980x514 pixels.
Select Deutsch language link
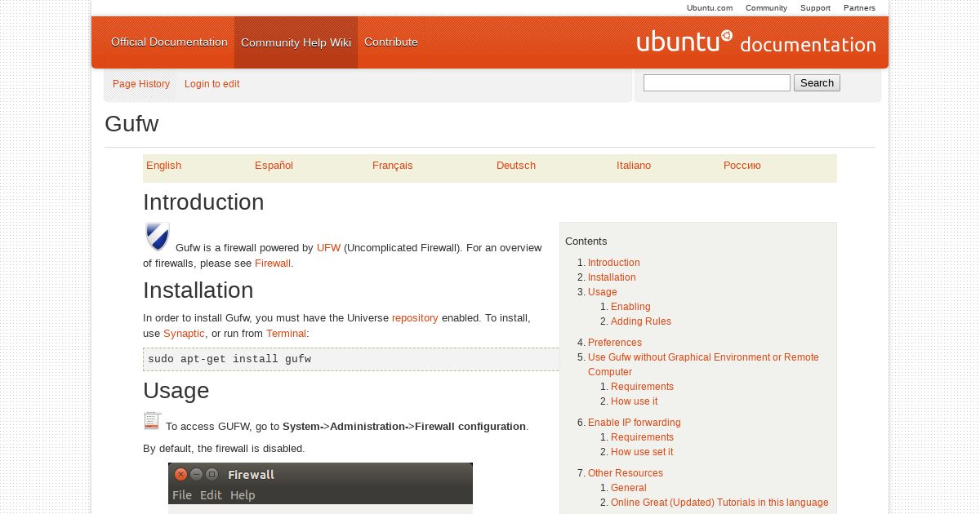pos(516,166)
